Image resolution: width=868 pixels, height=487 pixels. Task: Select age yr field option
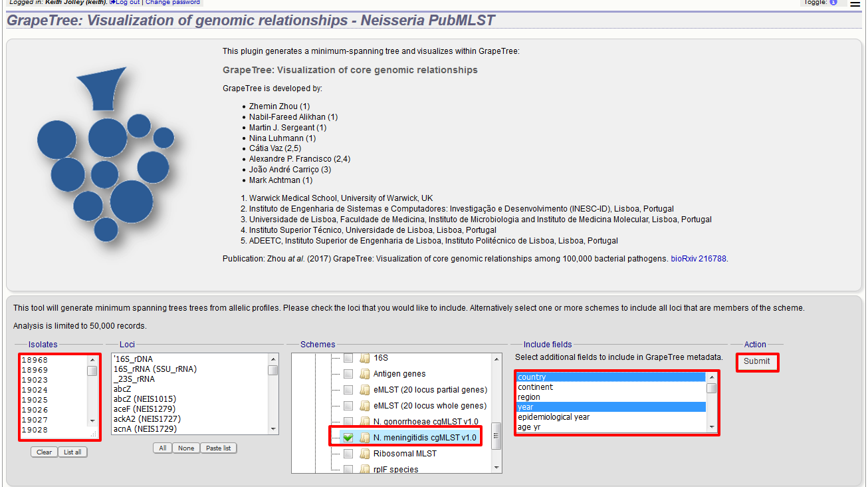click(x=611, y=427)
